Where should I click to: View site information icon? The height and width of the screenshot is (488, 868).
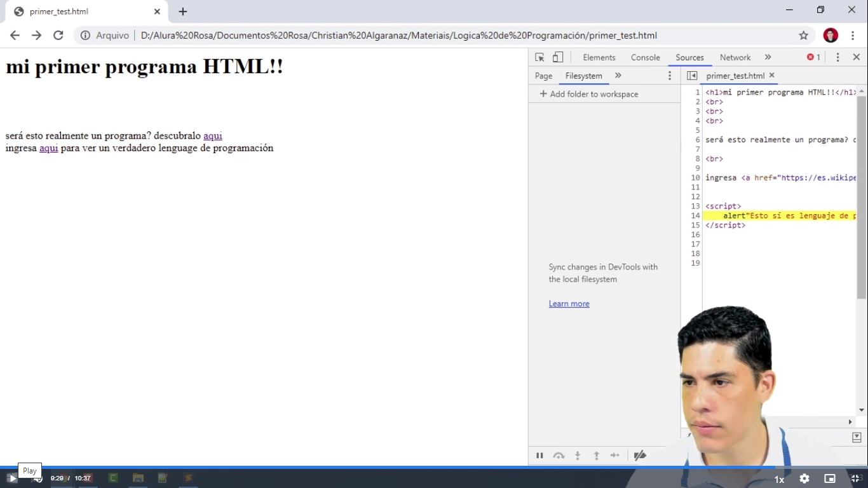click(85, 36)
